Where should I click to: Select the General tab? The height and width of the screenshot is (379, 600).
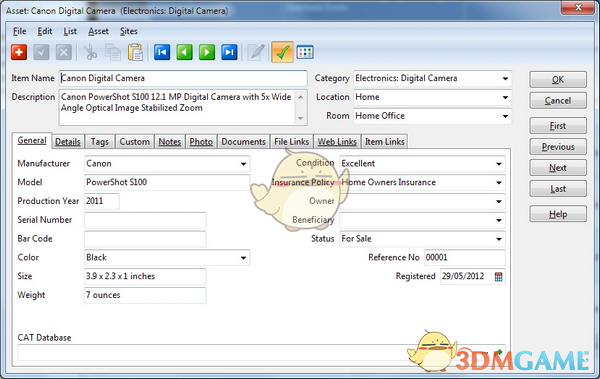[x=32, y=140]
